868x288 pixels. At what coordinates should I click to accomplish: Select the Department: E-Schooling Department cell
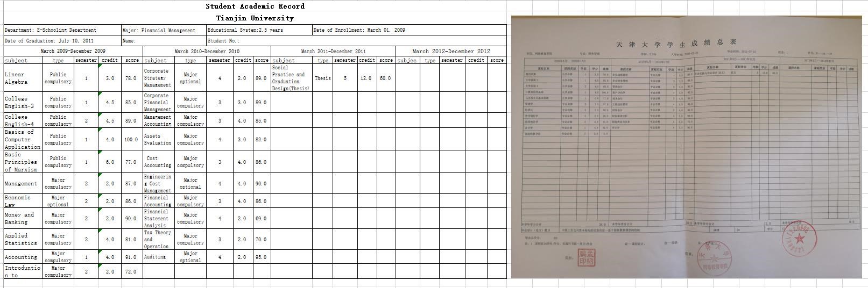click(62, 30)
